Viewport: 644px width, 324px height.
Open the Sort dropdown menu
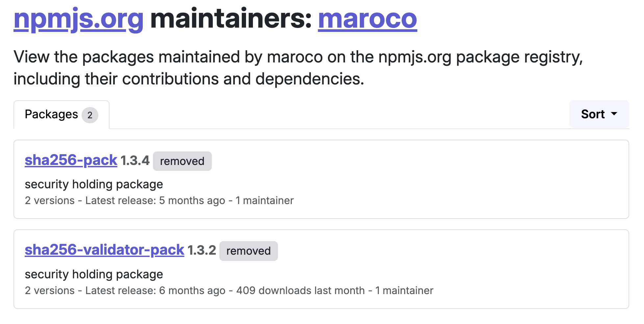pyautogui.click(x=599, y=114)
